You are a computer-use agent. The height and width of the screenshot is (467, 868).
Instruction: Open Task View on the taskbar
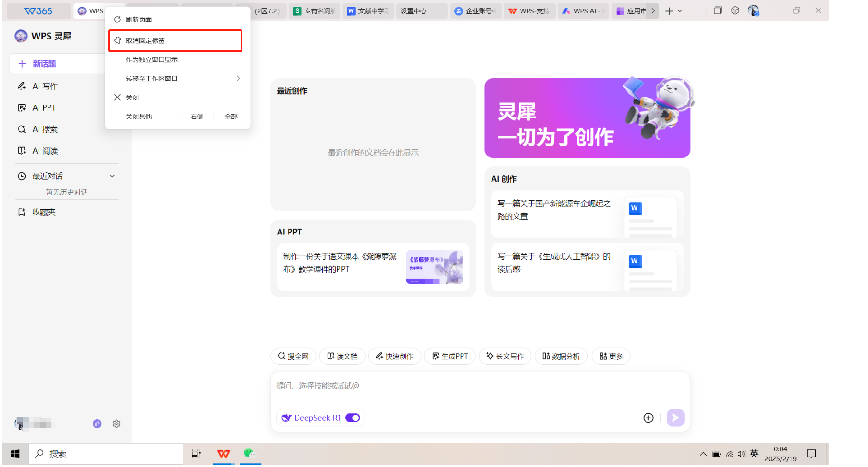click(x=196, y=454)
